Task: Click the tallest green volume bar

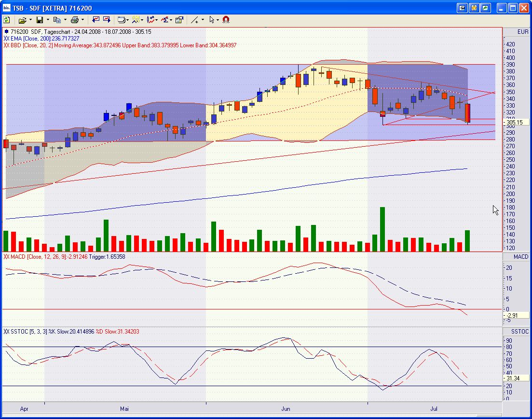Action: (x=382, y=229)
